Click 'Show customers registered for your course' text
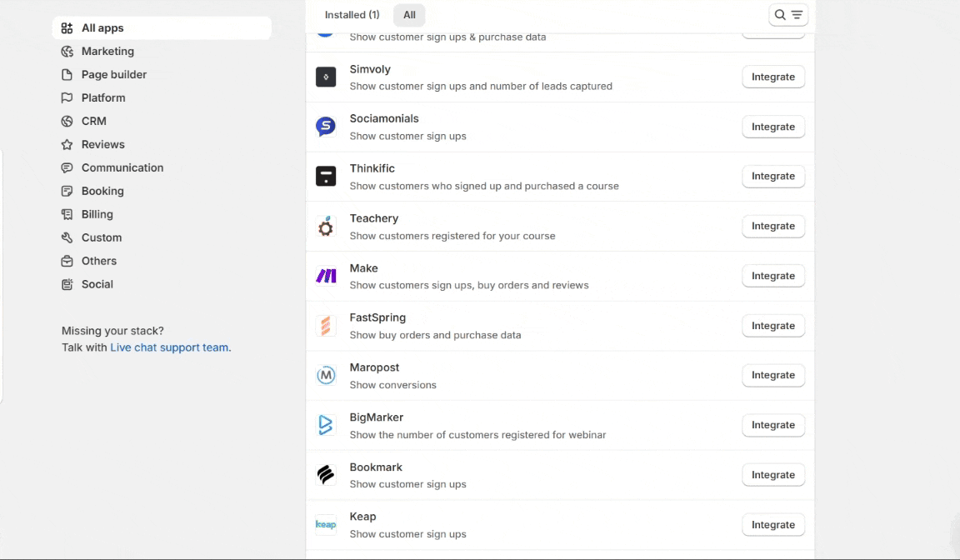This screenshot has width=960, height=560. [x=452, y=236]
